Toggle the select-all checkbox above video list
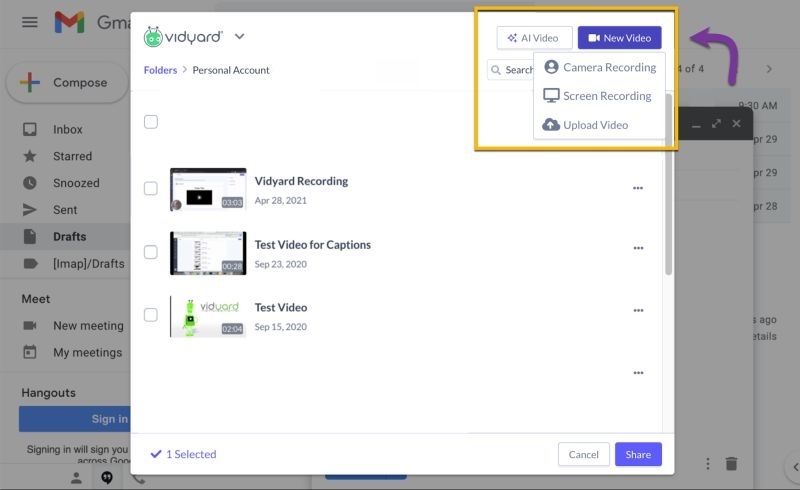This screenshot has height=490, width=800. tap(151, 122)
